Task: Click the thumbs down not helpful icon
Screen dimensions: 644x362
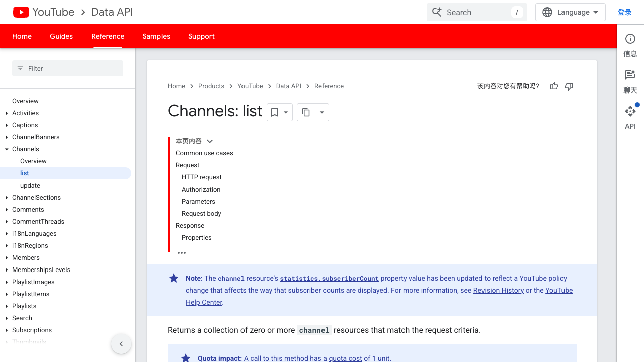Action: (x=569, y=86)
